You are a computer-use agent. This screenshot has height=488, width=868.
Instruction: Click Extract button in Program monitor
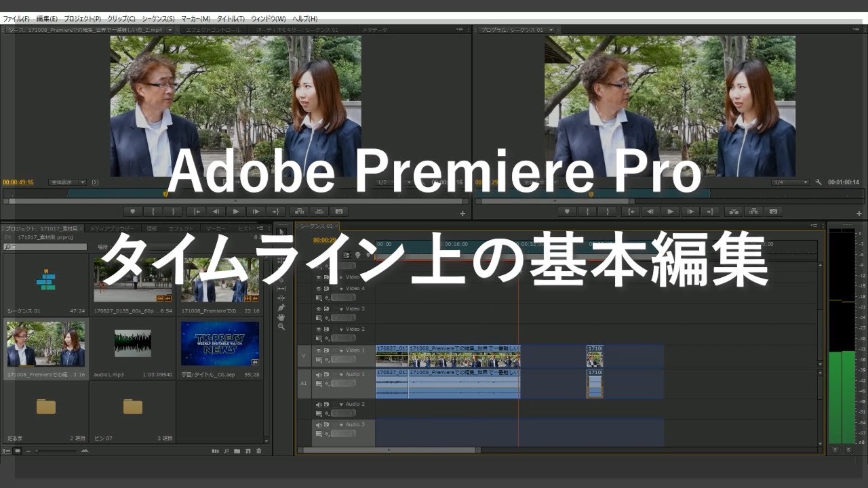point(753,211)
